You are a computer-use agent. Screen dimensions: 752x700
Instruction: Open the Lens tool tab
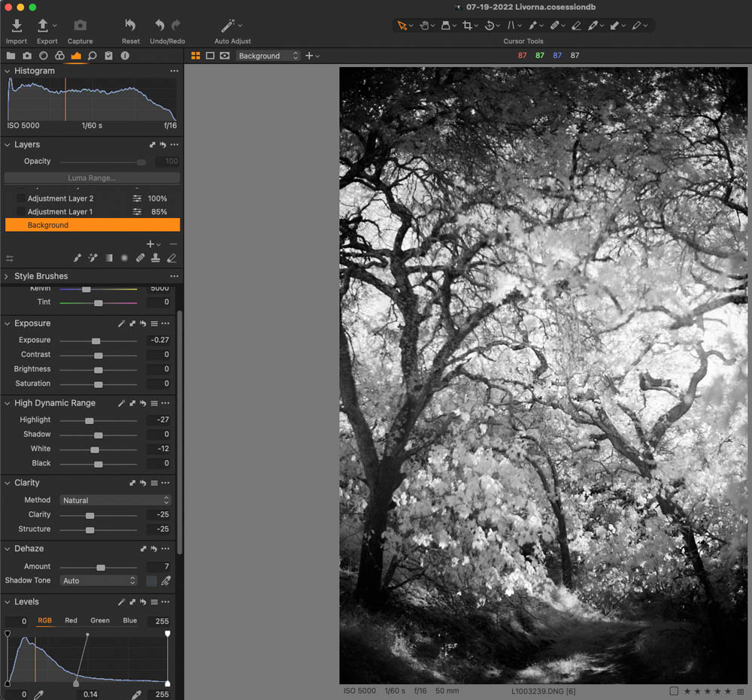tap(43, 56)
